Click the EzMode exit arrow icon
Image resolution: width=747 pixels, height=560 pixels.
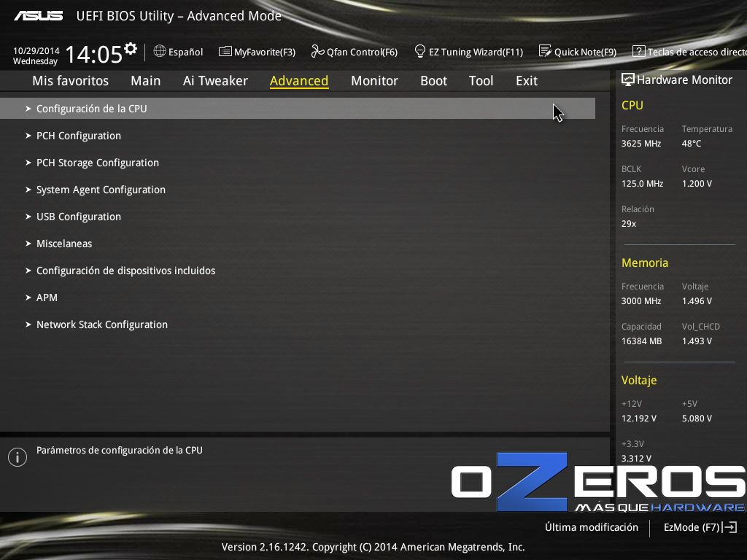(729, 527)
